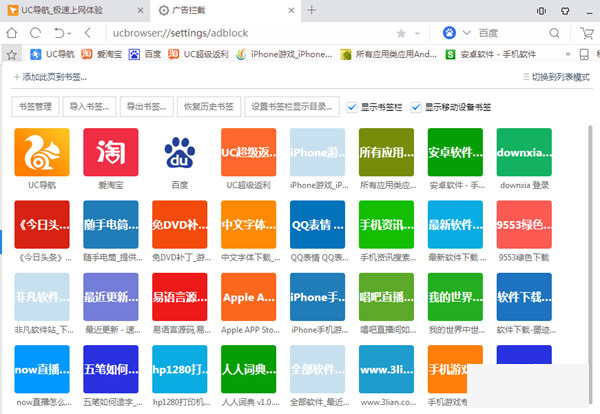
Task: Open the iPhone游戏 light blue tile
Action: point(318,152)
